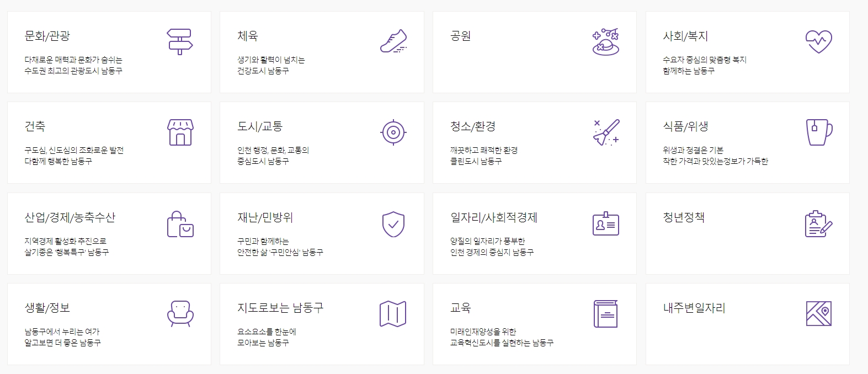Viewport: 868px width, 374px height.
Task: Click the teacup icon for 식품/위생
Action: click(x=819, y=131)
